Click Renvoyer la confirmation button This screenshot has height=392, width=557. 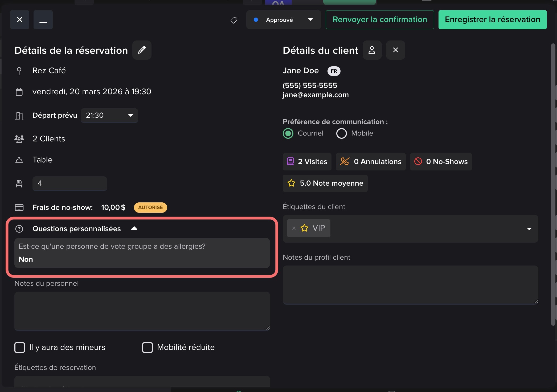click(x=380, y=20)
